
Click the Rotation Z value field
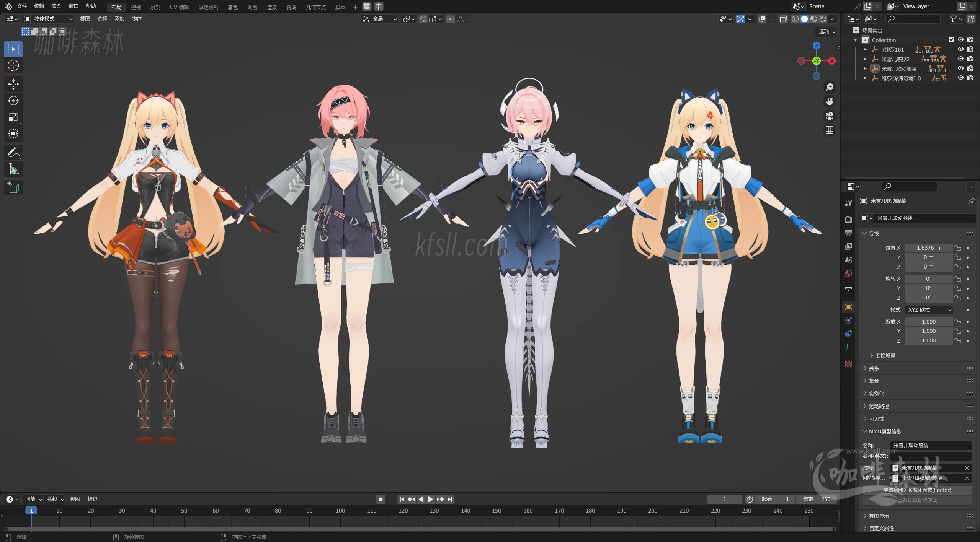(x=929, y=298)
